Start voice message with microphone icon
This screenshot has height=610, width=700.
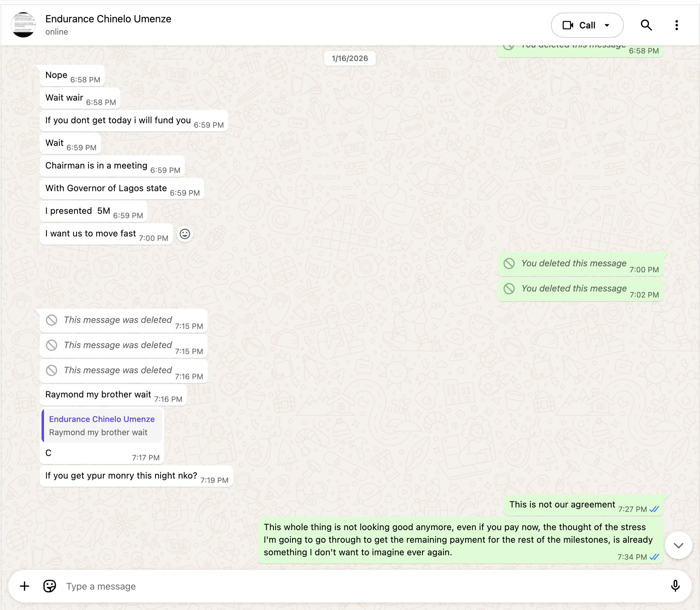pyautogui.click(x=675, y=586)
